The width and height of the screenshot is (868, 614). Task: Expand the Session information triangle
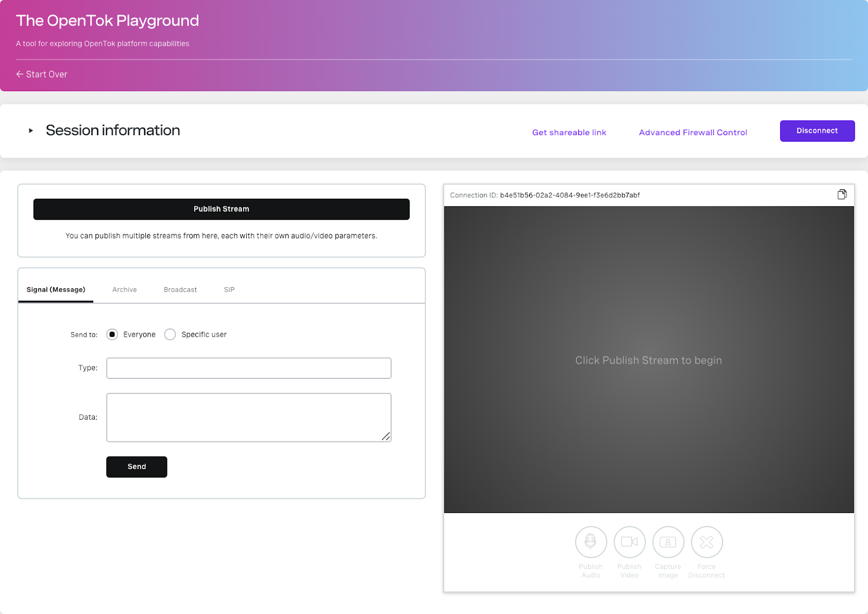click(x=31, y=131)
